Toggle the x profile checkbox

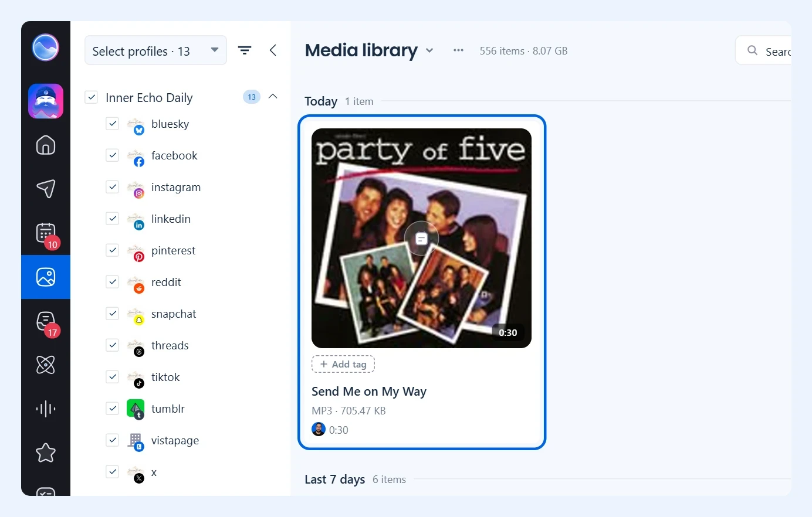coord(112,472)
